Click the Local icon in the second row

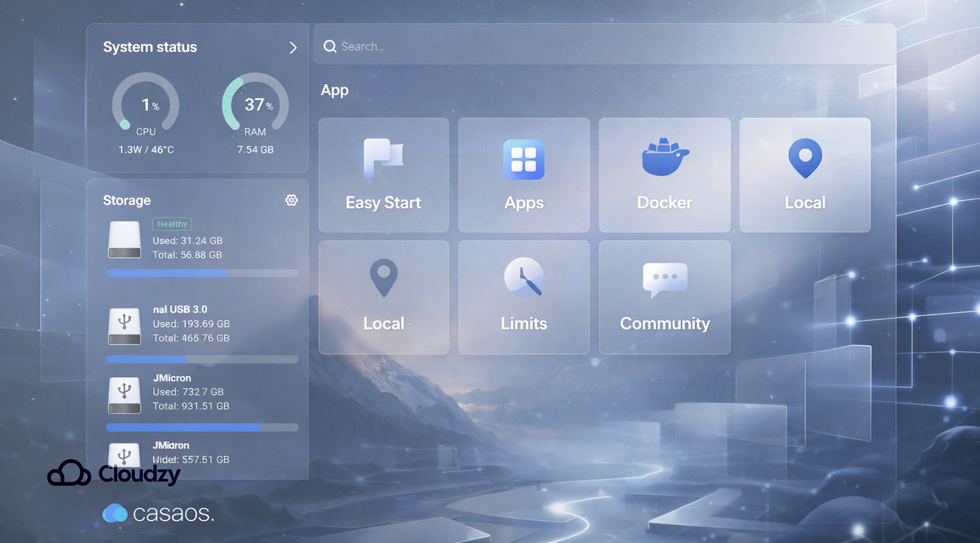(384, 295)
